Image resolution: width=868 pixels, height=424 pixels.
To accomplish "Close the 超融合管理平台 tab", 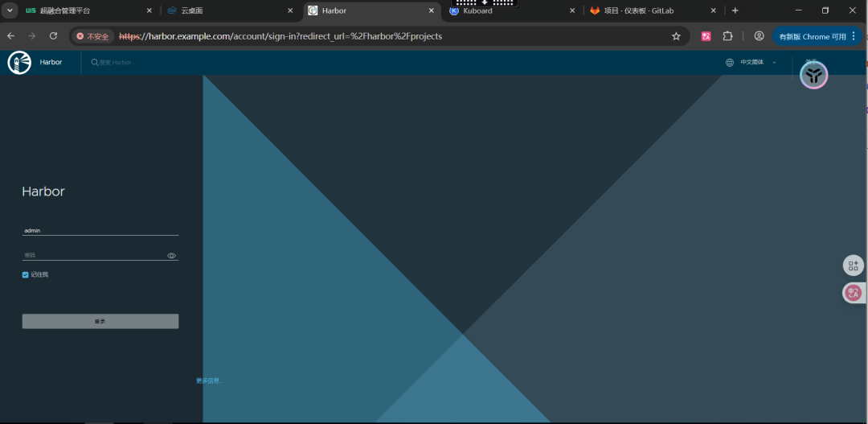I will click(x=149, y=10).
